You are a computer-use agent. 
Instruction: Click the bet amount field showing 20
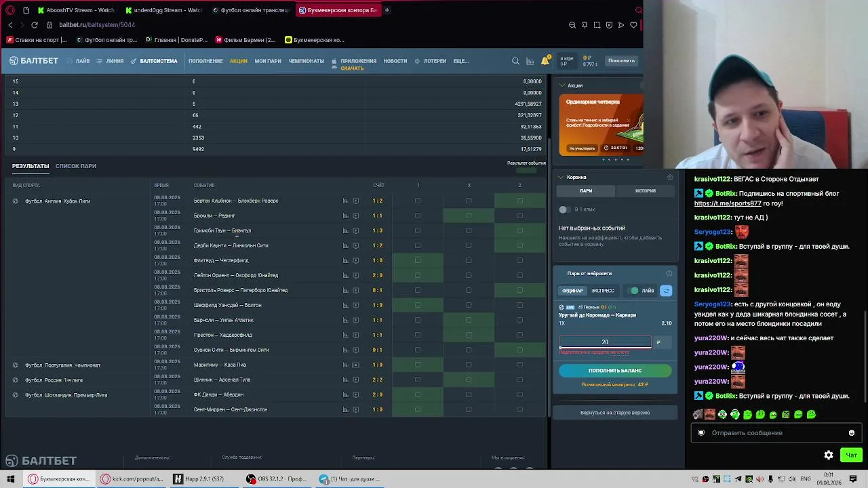pyautogui.click(x=605, y=342)
